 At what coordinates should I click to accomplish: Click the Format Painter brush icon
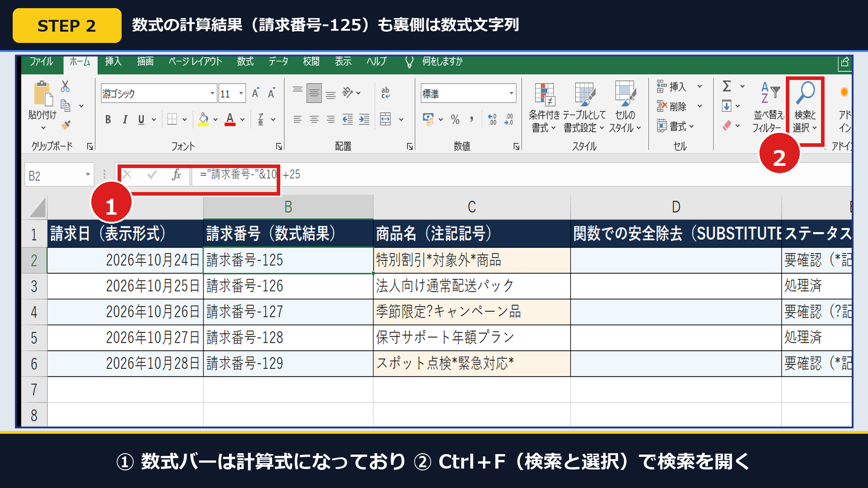66,125
